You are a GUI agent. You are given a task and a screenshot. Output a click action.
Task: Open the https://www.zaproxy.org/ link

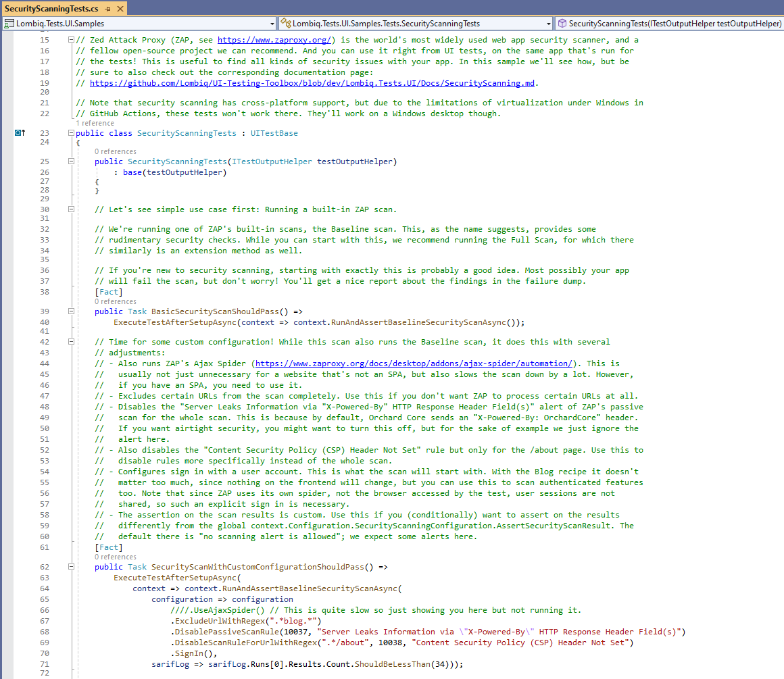(274, 40)
